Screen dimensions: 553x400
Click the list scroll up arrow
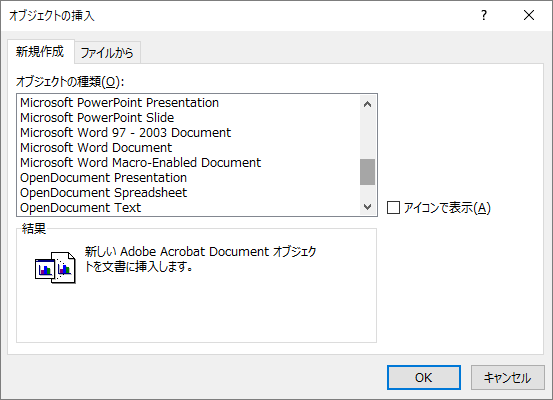point(367,104)
